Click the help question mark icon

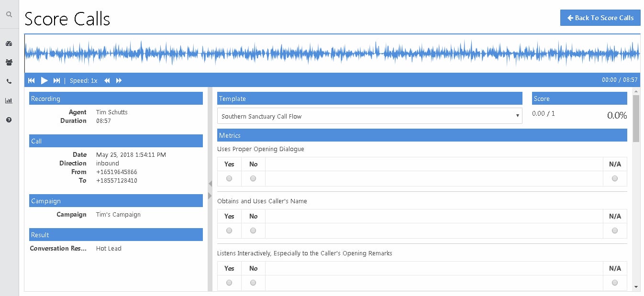coord(9,120)
